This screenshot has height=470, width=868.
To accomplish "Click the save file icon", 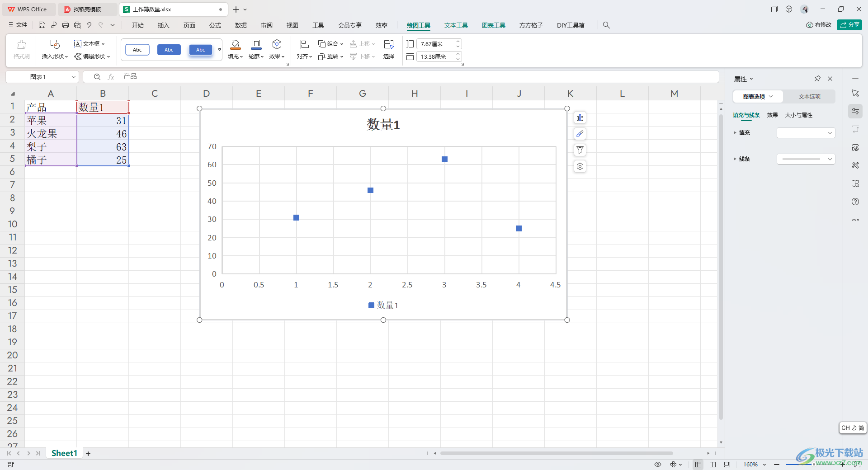I will coord(42,25).
